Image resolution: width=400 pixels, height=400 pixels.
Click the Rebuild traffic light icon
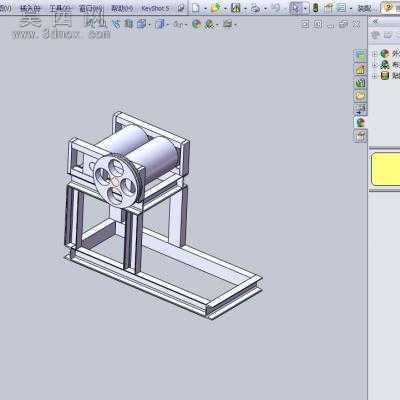(x=316, y=8)
